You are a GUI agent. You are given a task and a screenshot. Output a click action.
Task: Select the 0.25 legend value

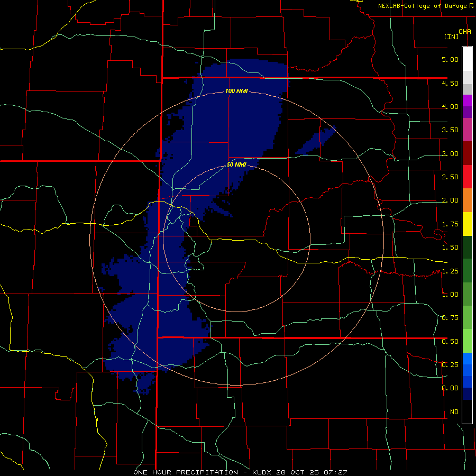point(450,365)
